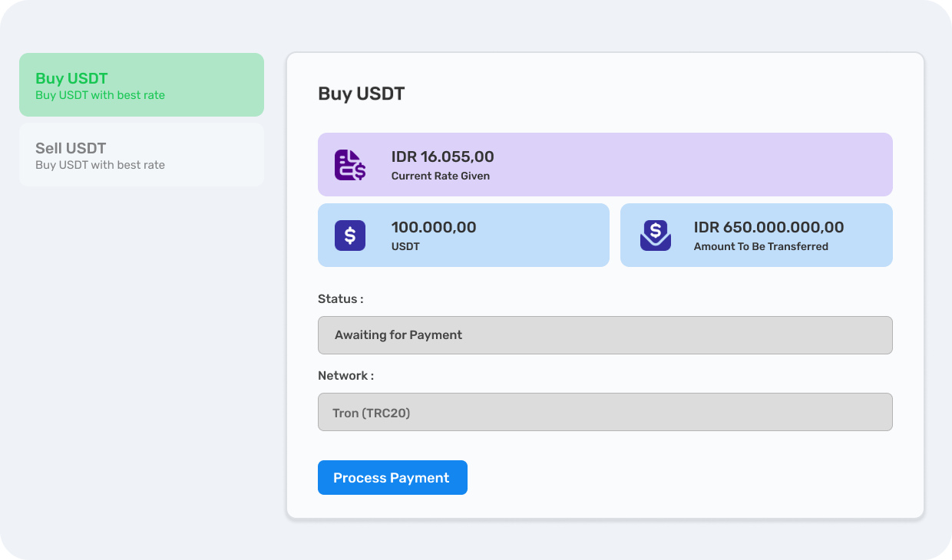Image resolution: width=952 pixels, height=560 pixels.
Task: Switch to the Sell USDT sidebar tab
Action: [141, 155]
